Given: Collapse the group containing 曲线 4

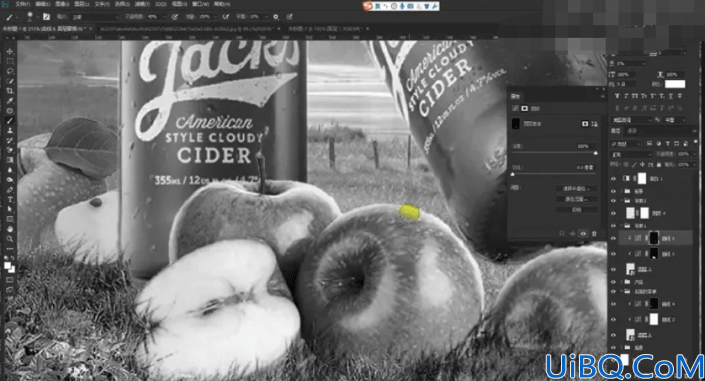Looking at the screenshot, I should pyautogui.click(x=623, y=291).
